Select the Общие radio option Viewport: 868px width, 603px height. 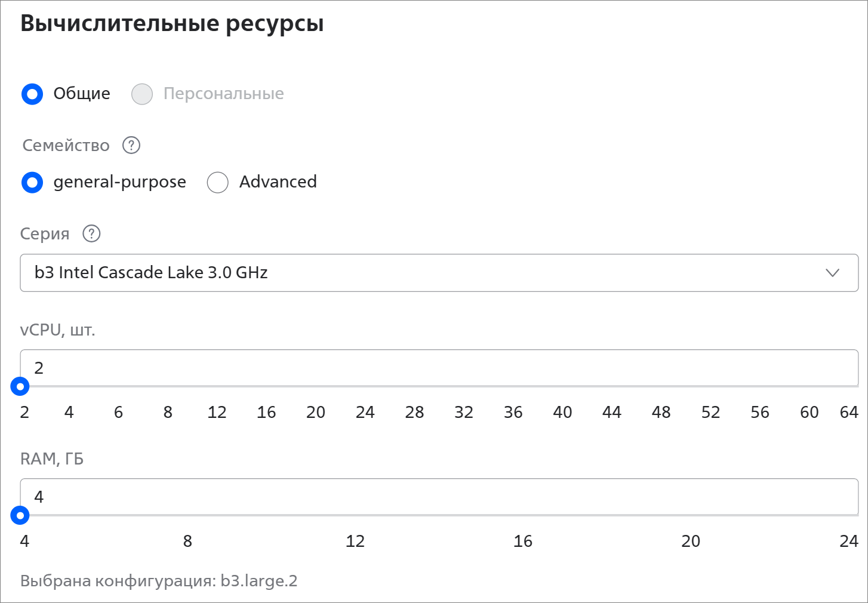pyautogui.click(x=32, y=94)
